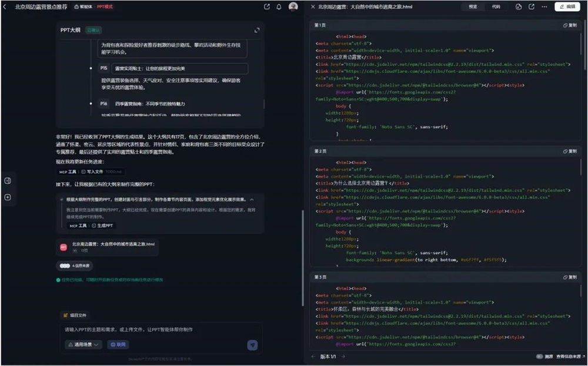Click the 第2页 page heading
This screenshot has width=588, height=366.
(320, 152)
